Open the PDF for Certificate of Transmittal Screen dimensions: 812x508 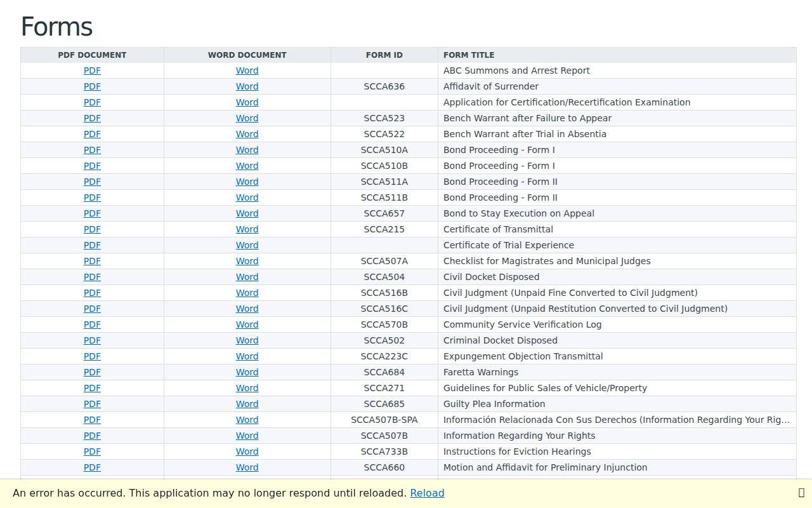(x=92, y=229)
